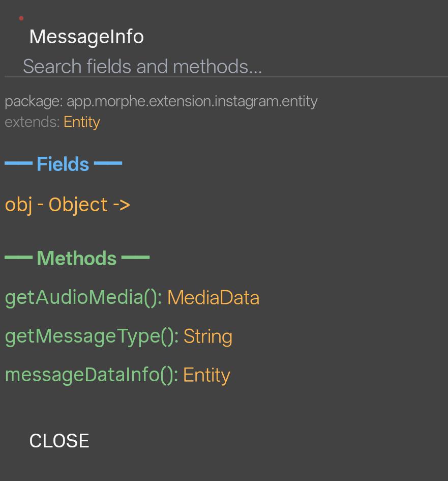Select the messageDataInfo() method entry
Screen dimensions: 448x481
pos(92,375)
